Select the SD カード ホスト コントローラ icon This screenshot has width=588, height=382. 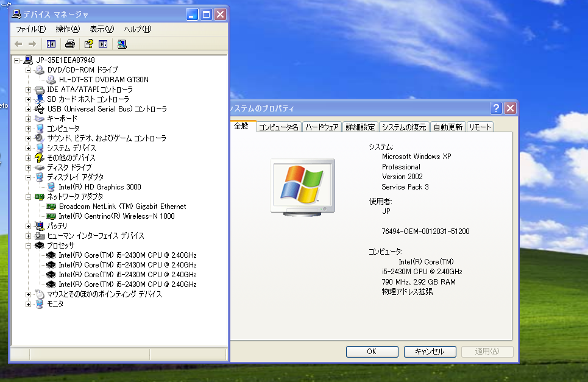(40, 99)
